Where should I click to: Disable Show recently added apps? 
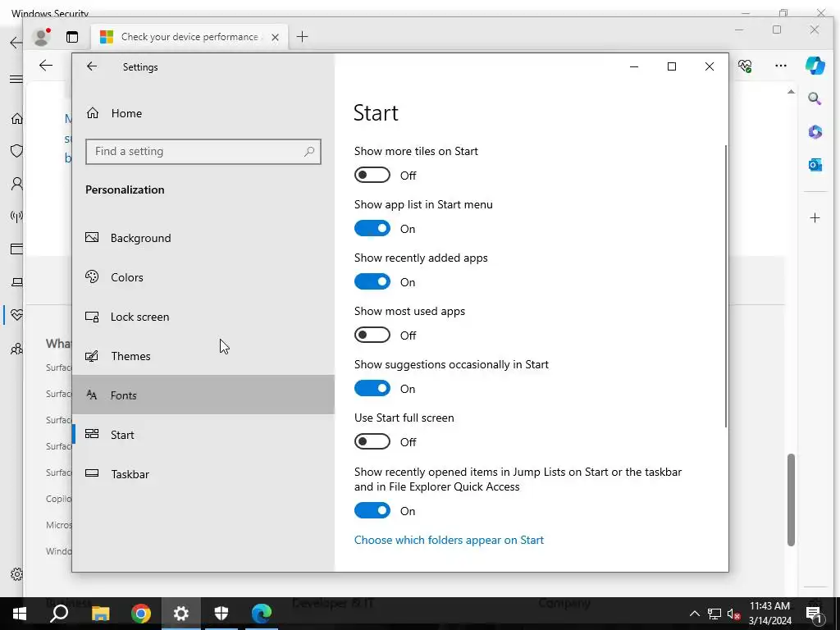(x=372, y=282)
